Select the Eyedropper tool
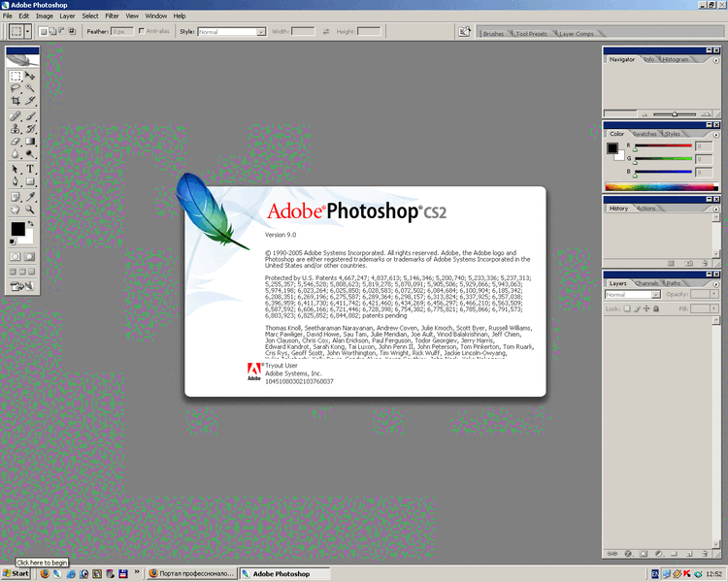The width and height of the screenshot is (728, 582). (x=30, y=197)
